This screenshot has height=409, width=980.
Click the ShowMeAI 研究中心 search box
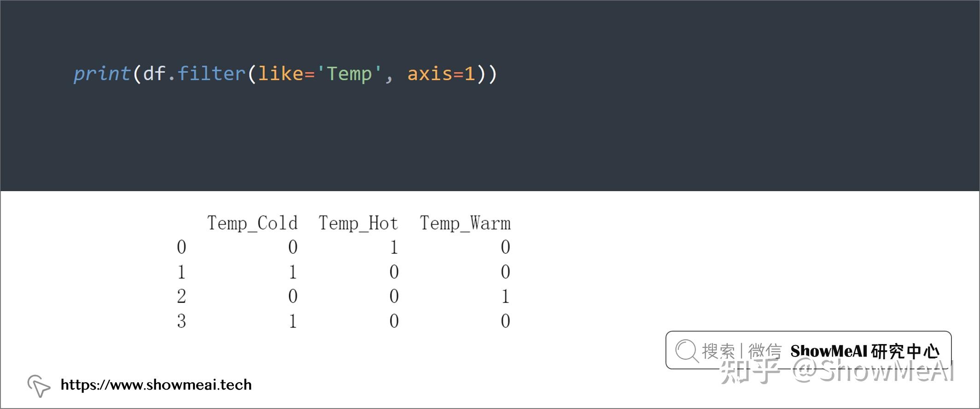click(808, 350)
